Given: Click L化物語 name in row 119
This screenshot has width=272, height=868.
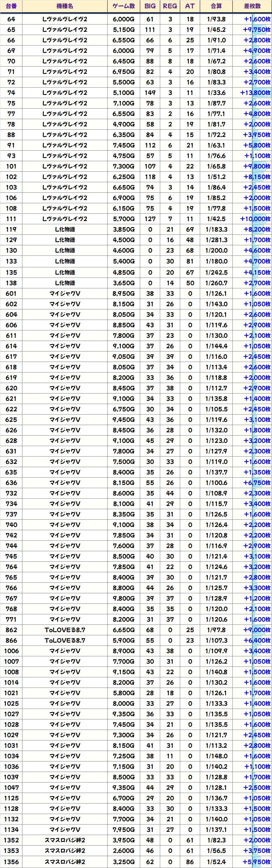Looking at the screenshot, I should 65,230.
